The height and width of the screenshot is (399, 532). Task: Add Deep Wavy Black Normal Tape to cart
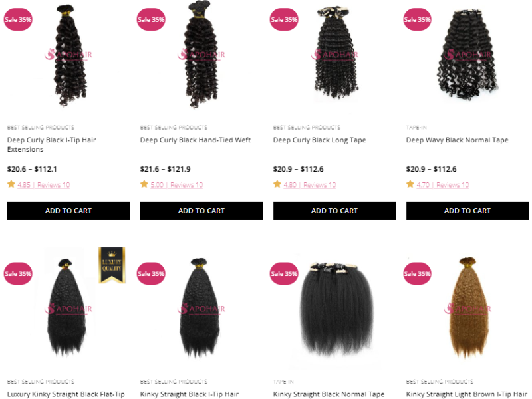[467, 211]
